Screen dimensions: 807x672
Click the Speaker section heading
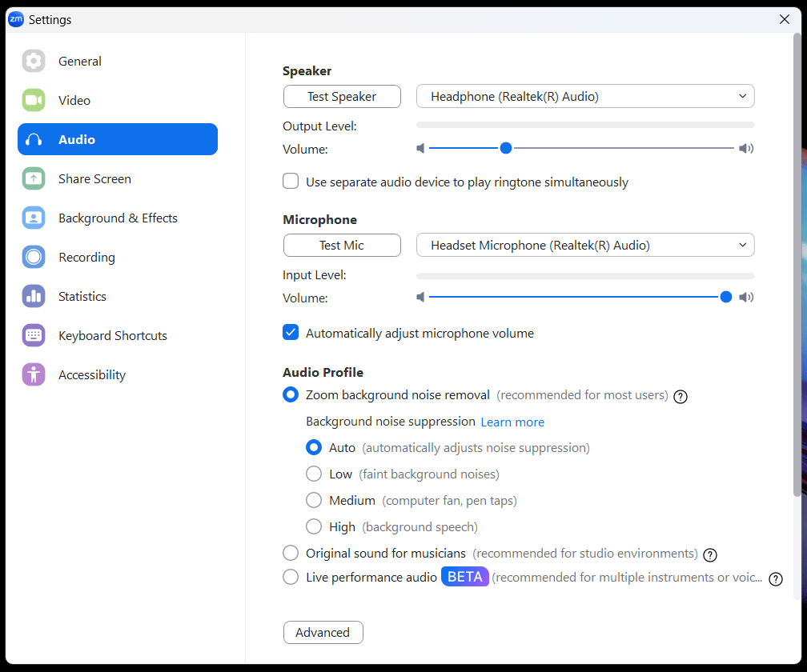(x=307, y=71)
